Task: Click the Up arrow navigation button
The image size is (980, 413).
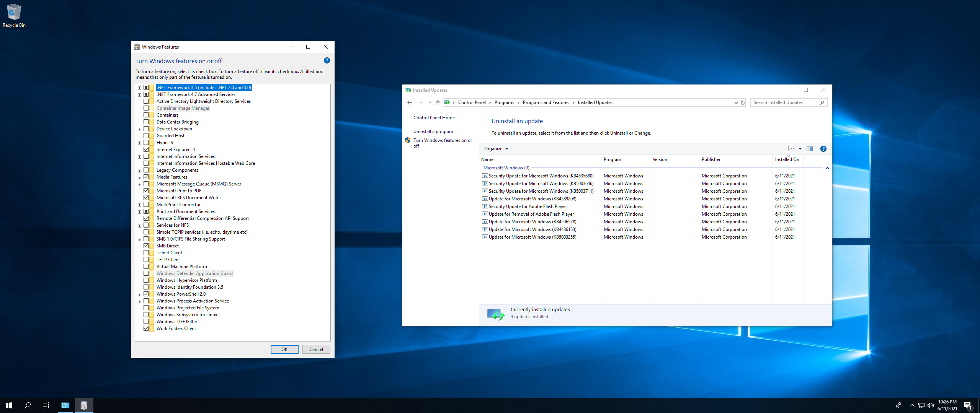Action: (x=438, y=102)
